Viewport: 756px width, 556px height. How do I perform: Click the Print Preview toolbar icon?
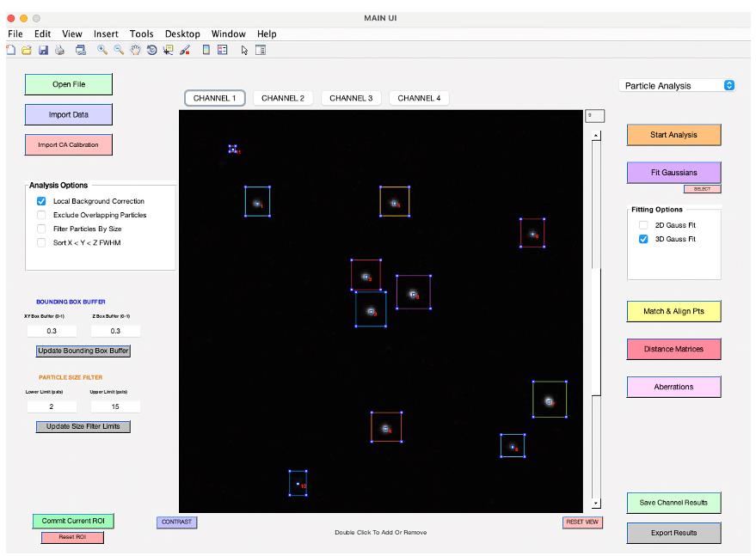pos(81,50)
